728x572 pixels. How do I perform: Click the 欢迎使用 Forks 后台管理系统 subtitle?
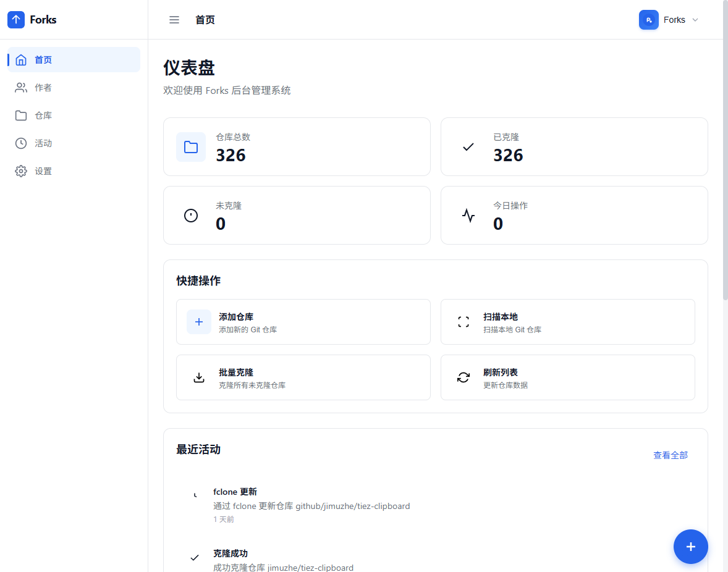[x=227, y=90]
